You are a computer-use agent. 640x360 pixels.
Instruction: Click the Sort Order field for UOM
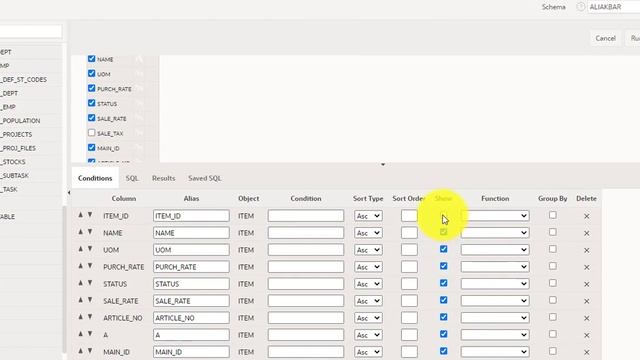coord(409,250)
